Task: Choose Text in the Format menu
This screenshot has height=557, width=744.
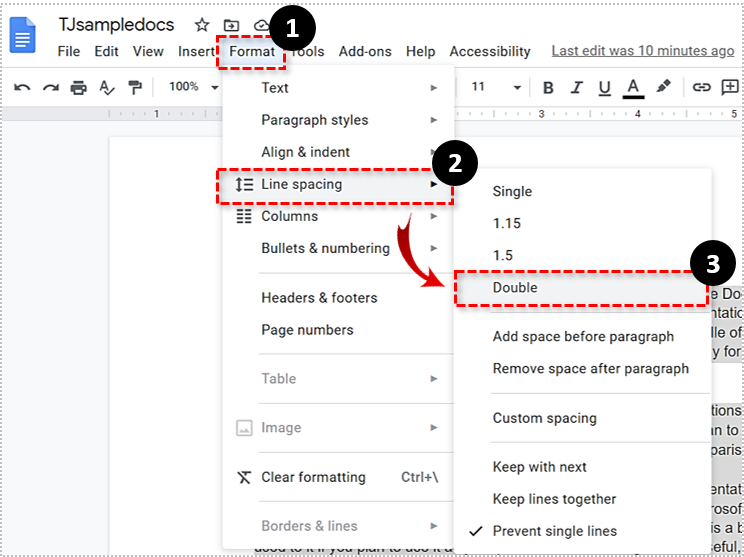Action: (x=338, y=88)
